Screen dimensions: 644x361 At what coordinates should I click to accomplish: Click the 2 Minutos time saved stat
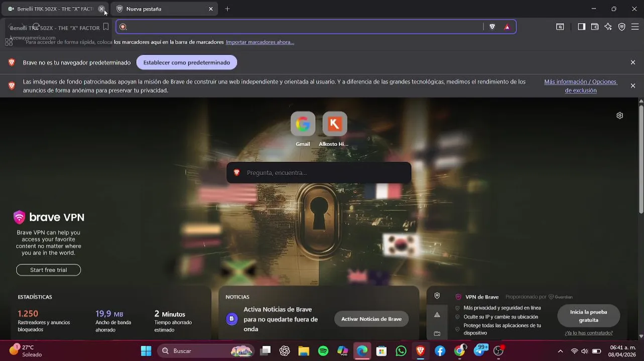pyautogui.click(x=173, y=321)
